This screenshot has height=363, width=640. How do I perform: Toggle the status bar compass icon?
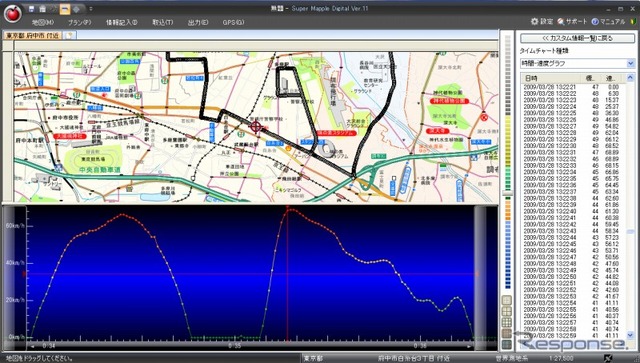click(608, 359)
